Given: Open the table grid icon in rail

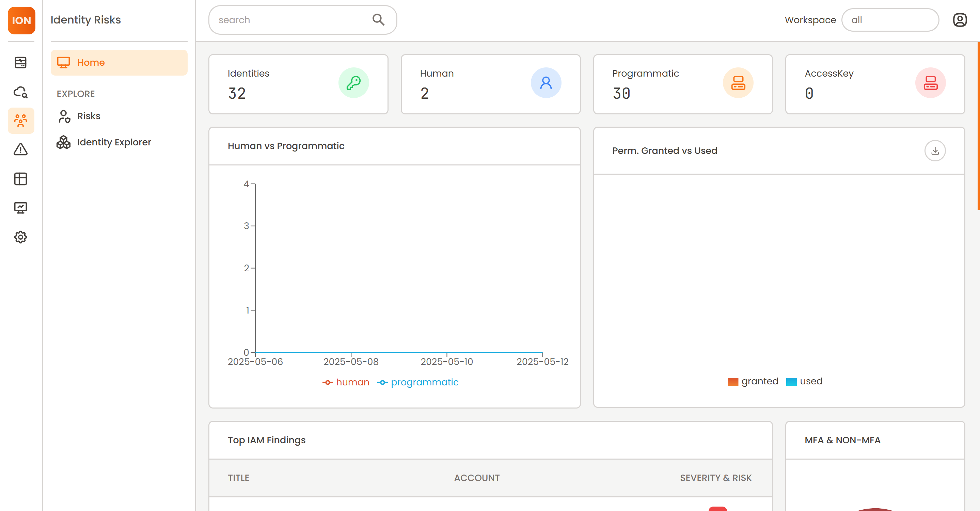Looking at the screenshot, I should click(x=20, y=179).
